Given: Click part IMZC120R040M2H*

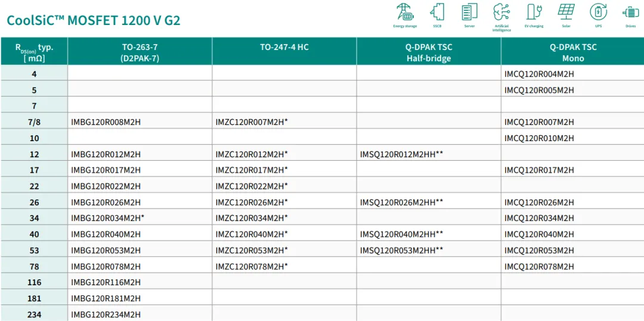Looking at the screenshot, I should pos(252,235).
